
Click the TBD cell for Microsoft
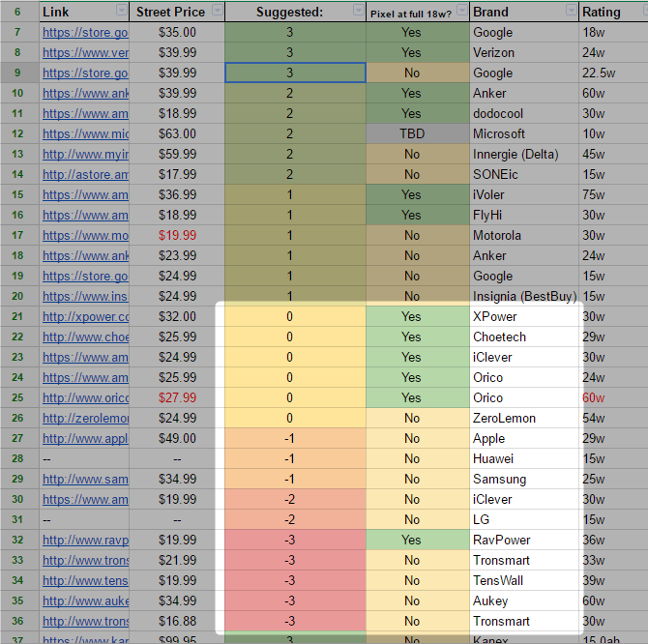[x=411, y=133]
